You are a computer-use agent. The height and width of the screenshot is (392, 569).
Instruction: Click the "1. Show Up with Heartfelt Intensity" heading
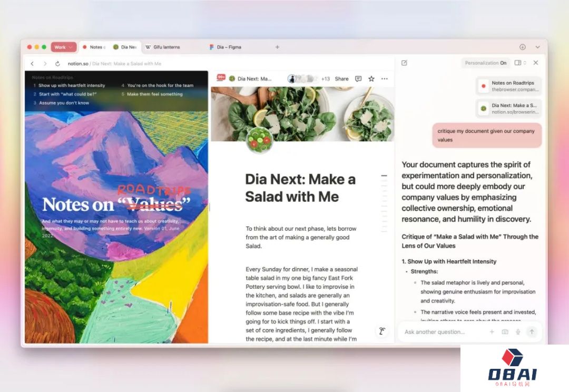coord(449,261)
